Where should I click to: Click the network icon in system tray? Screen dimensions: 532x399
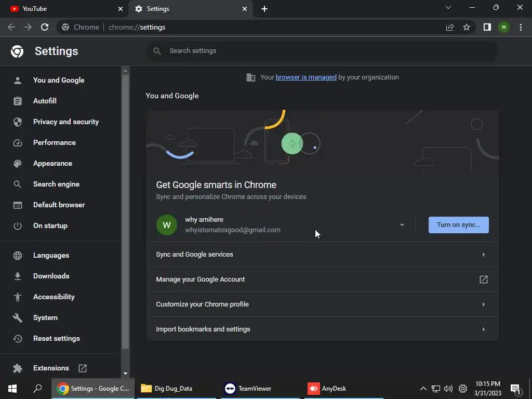pyautogui.click(x=436, y=389)
